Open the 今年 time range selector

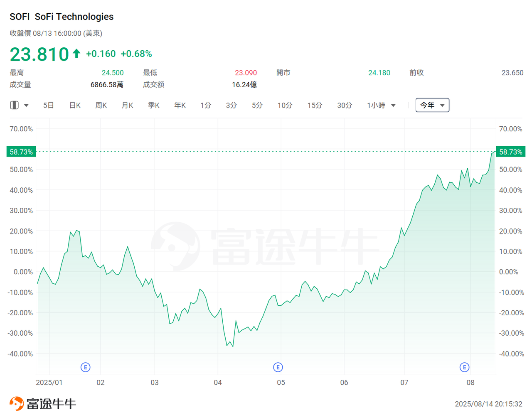coord(432,105)
